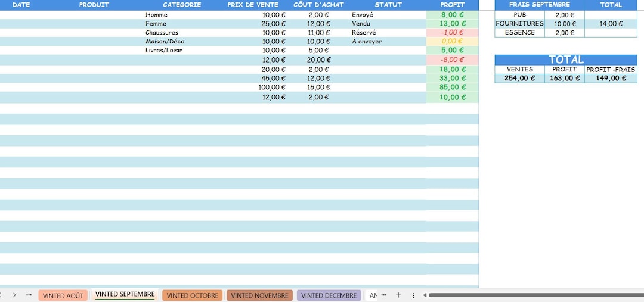Viewport: 644px width, 302px height.
Task: Click the 85,00 € profit cell
Action: (x=452, y=88)
